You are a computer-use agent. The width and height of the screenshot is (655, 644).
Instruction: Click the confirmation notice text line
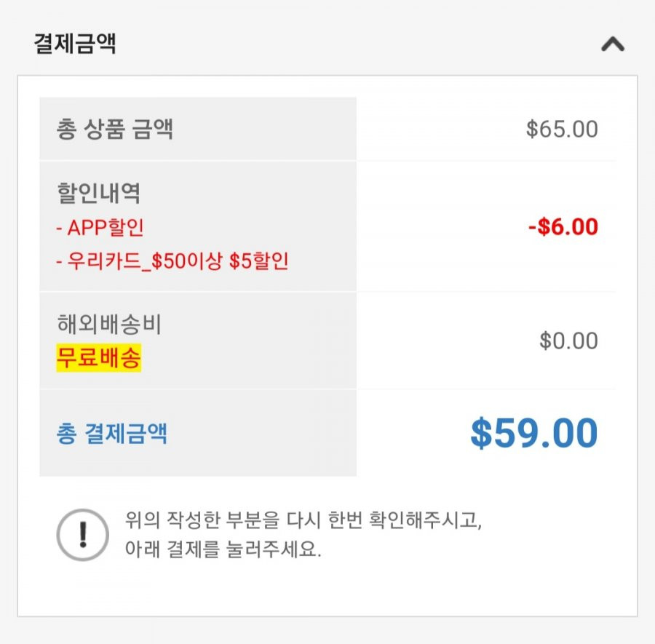(303, 520)
